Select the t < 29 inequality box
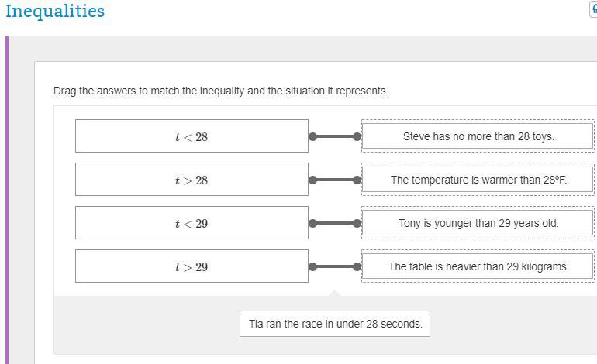Image resolution: width=597 pixels, height=364 pixels. (192, 223)
